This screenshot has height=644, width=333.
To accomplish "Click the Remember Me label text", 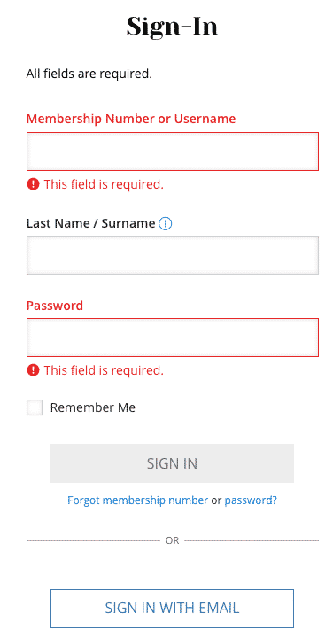I will 93,407.
